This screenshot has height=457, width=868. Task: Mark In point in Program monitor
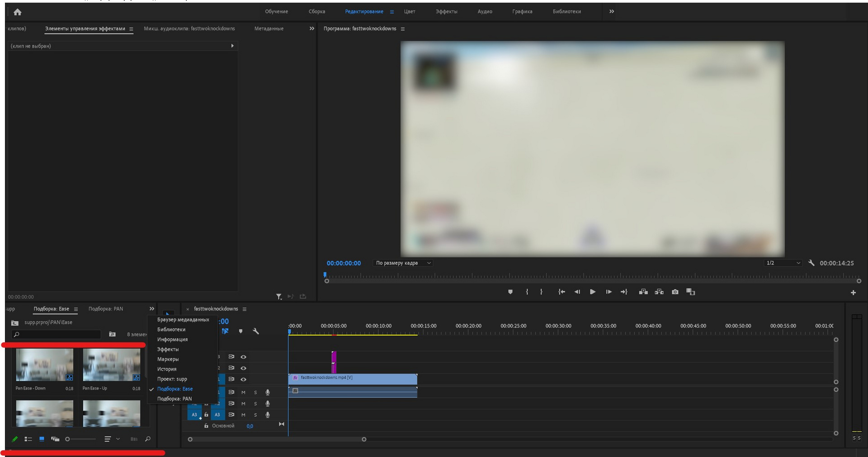click(x=527, y=292)
